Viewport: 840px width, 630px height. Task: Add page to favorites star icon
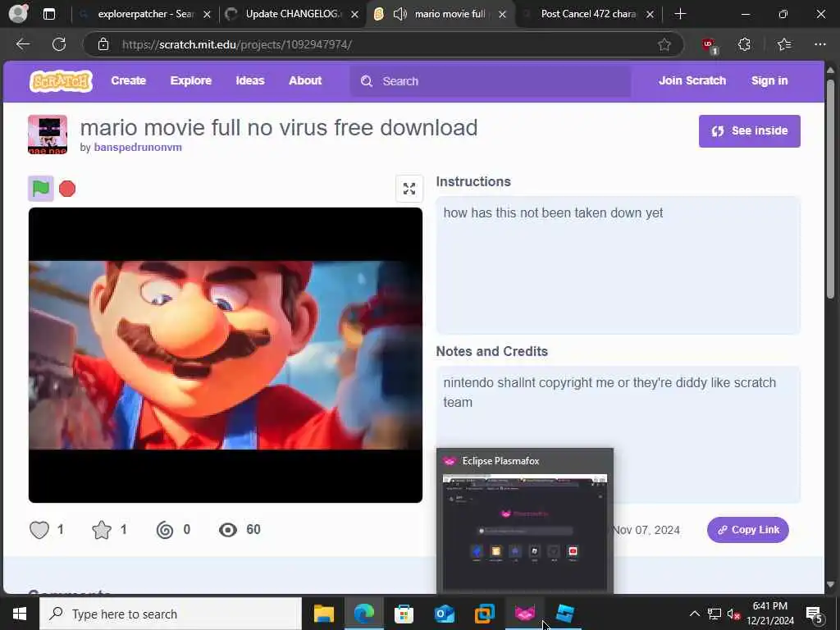coord(664,44)
